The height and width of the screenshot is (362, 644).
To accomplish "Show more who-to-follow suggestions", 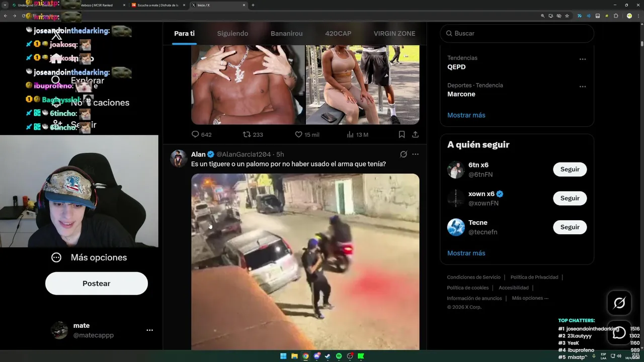I will 466,253.
